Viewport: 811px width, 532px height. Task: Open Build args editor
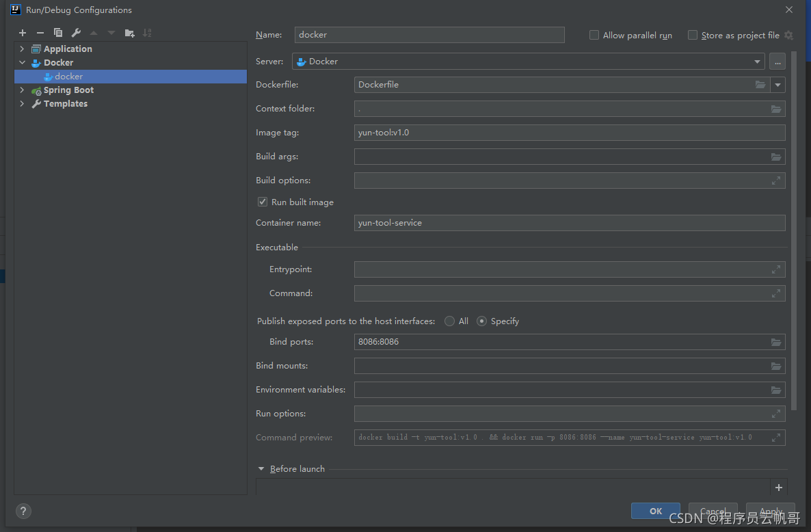coord(776,157)
